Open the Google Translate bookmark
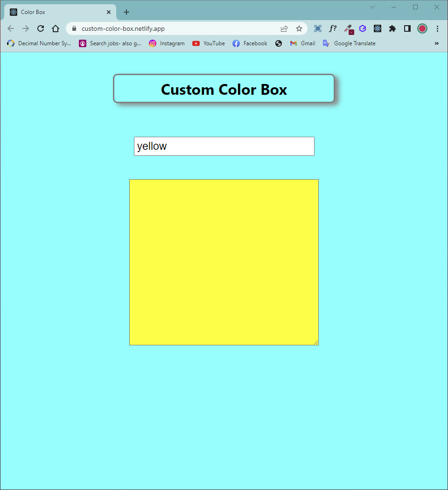The image size is (448, 490). coord(349,43)
